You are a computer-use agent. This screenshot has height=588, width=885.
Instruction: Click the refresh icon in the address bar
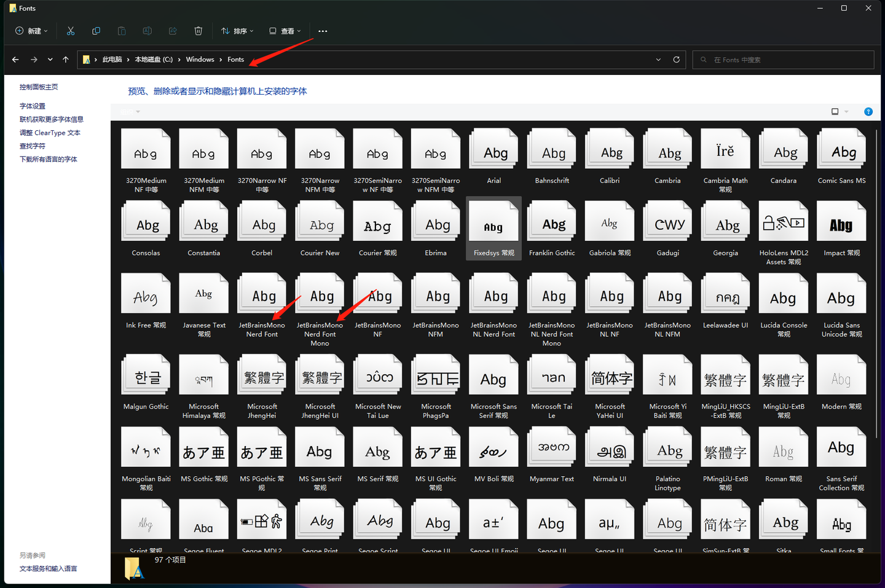676,59
